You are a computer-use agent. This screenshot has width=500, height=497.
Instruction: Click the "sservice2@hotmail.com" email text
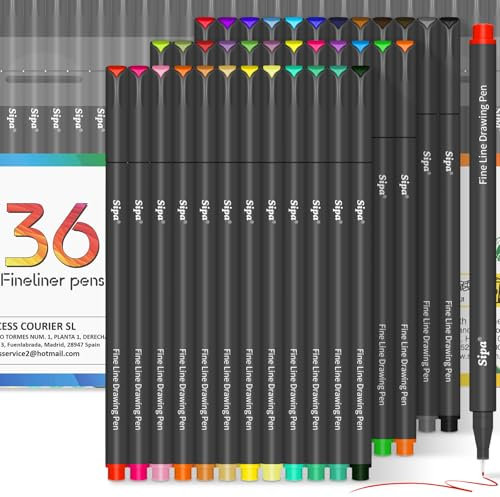pos(40,354)
